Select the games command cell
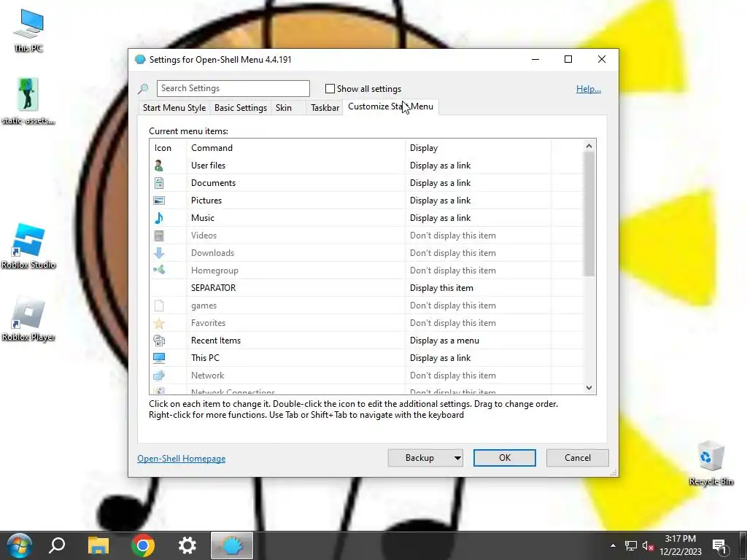 [x=296, y=306]
